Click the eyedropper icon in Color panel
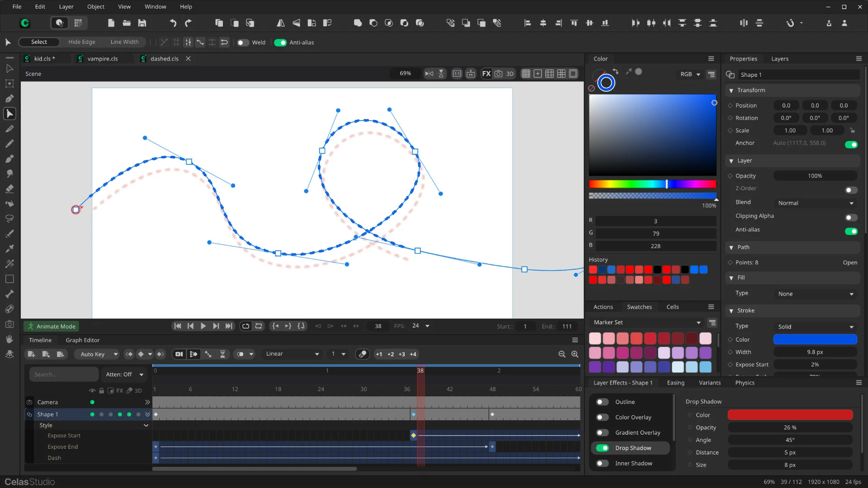 click(628, 71)
